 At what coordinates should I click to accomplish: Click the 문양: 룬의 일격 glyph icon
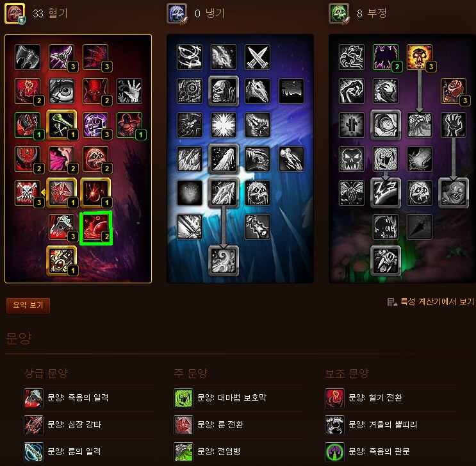tap(34, 451)
